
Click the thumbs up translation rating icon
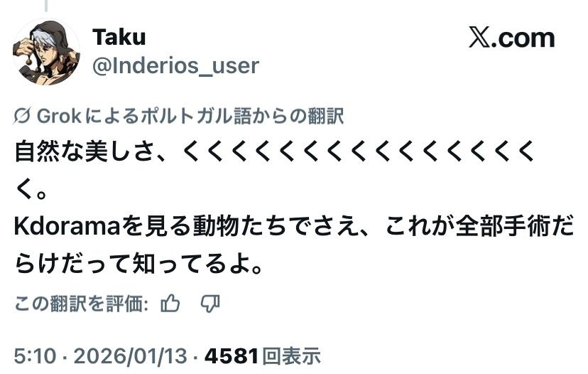pos(170,304)
